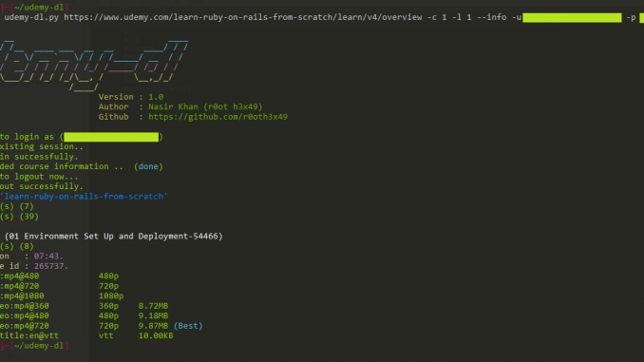This screenshot has height=362, width=644.
Task: Click the '(s) (8)' count line
Action: point(17,246)
